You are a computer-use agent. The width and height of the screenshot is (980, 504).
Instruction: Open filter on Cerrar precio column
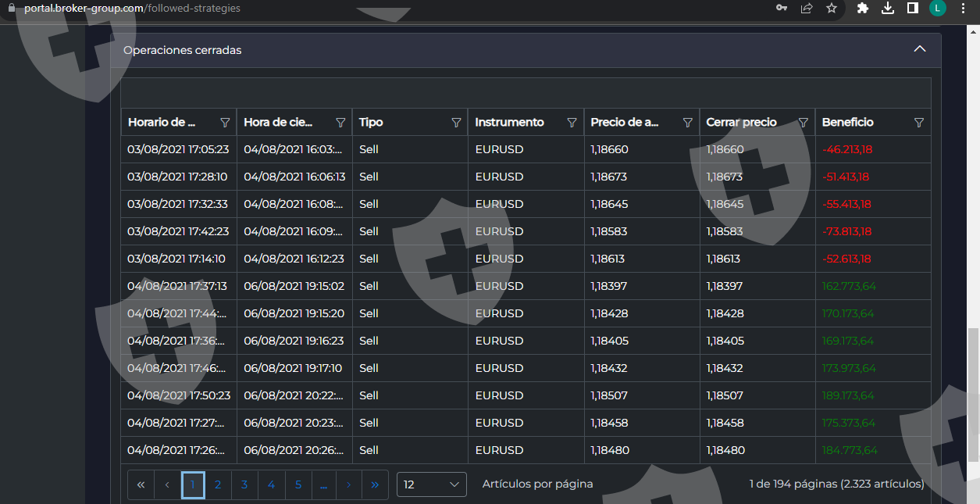point(803,123)
